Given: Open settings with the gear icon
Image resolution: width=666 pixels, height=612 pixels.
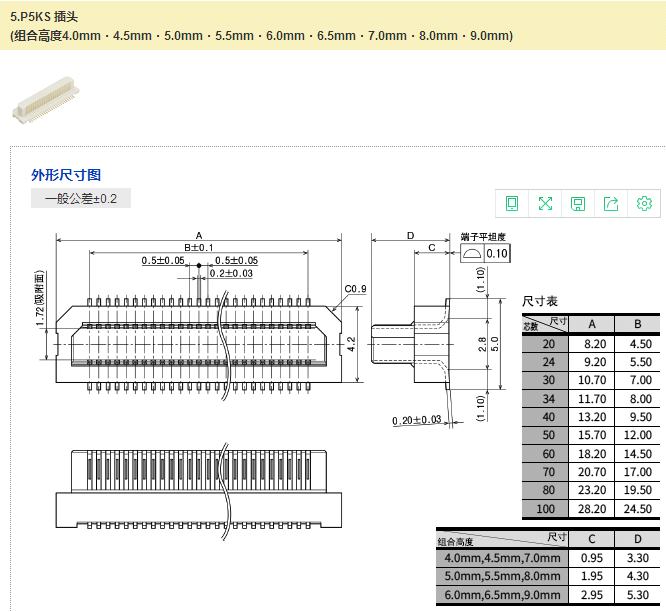Looking at the screenshot, I should pos(644,203).
